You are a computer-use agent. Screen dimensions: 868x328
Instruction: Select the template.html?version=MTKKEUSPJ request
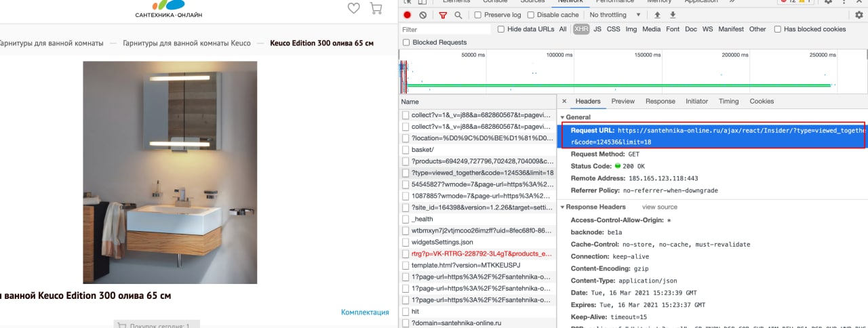pyautogui.click(x=478, y=265)
